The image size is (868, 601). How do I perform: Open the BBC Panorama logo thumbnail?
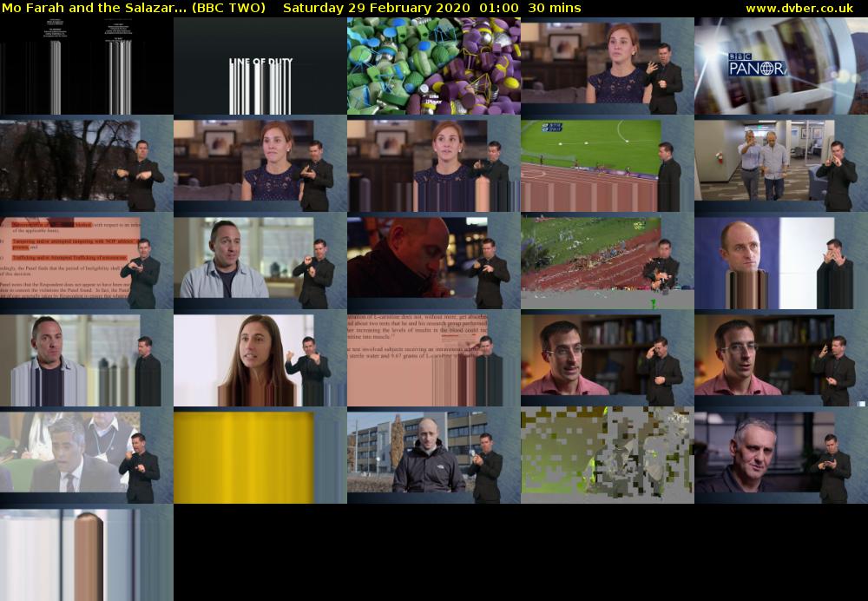point(781,66)
